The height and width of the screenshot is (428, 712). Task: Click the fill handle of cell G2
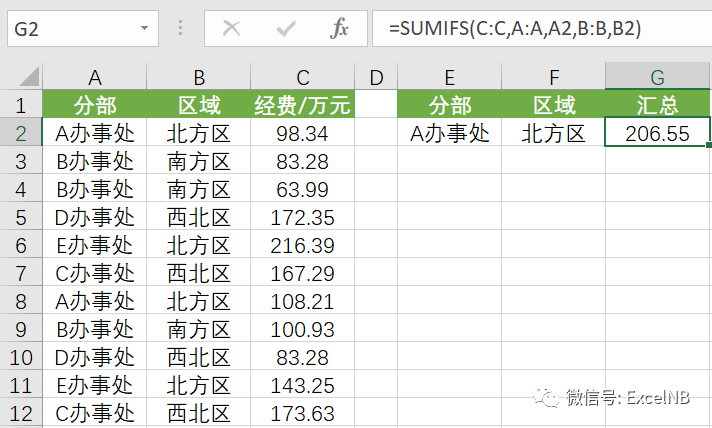[x=709, y=145]
